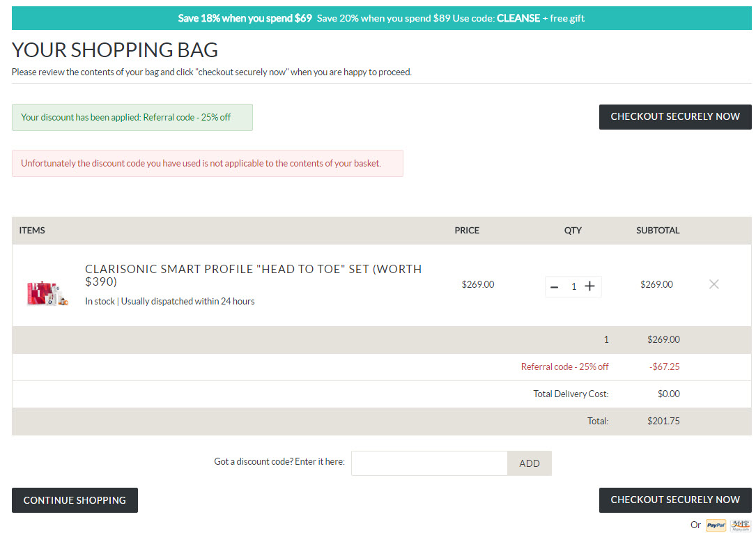Click the -$67.25 discount amount

tap(665, 366)
